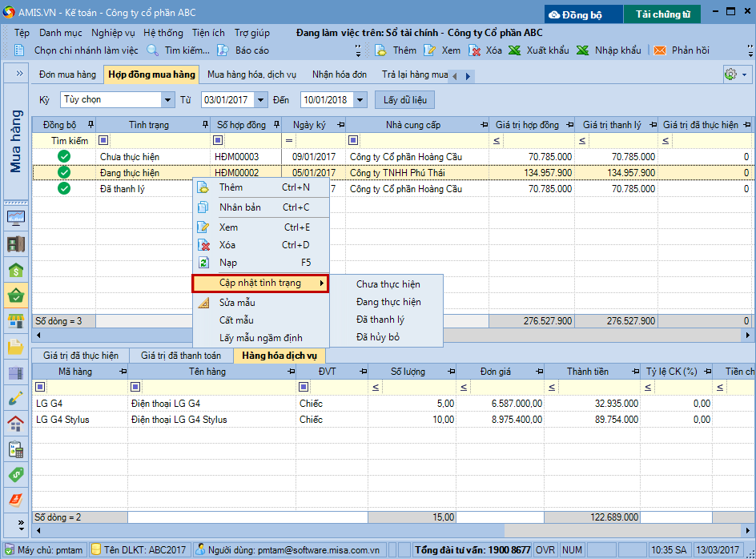Select the yellow folder icon in left sidebar
The height and width of the screenshot is (559, 756).
click(x=16, y=347)
